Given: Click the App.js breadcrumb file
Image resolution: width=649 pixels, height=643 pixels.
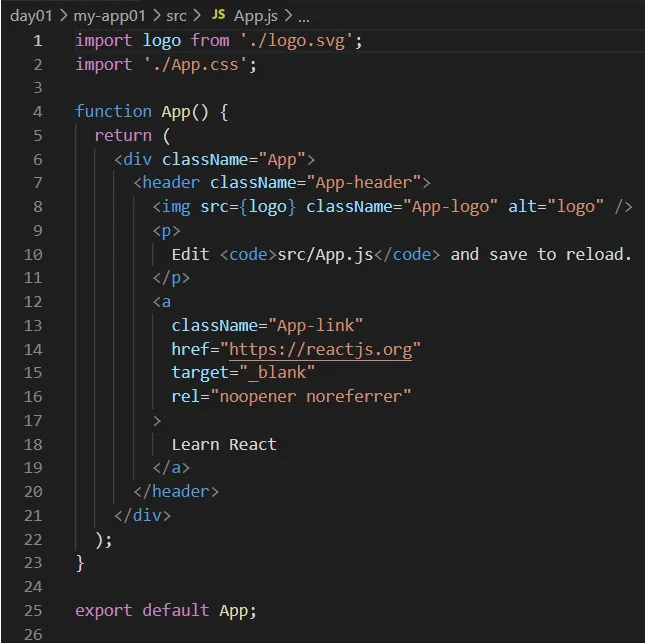Looking at the screenshot, I should (255, 16).
